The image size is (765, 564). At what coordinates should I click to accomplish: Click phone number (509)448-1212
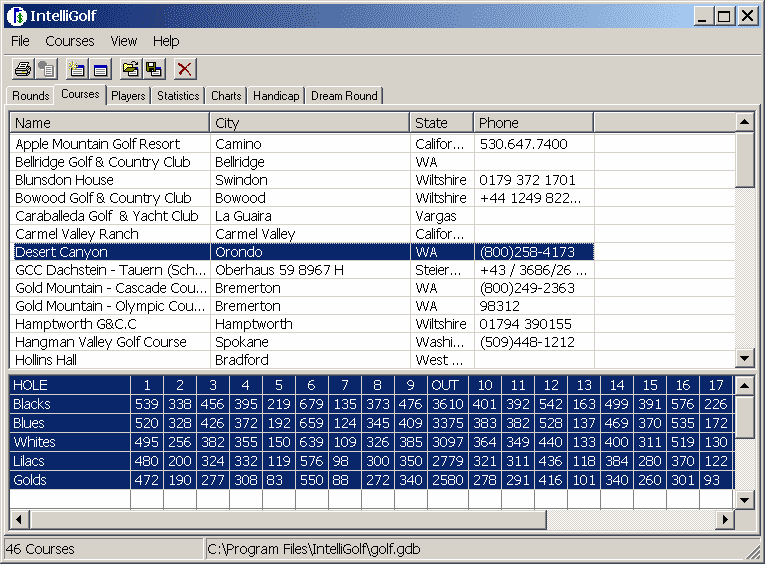tap(527, 342)
